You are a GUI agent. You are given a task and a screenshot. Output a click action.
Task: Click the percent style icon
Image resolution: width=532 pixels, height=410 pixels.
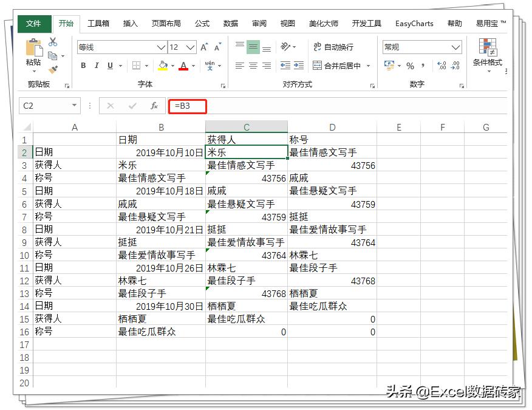410,66
